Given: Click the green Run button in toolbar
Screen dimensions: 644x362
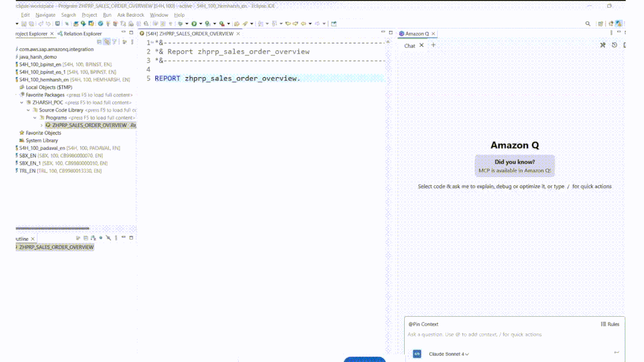Looking at the screenshot, I should (194, 24).
